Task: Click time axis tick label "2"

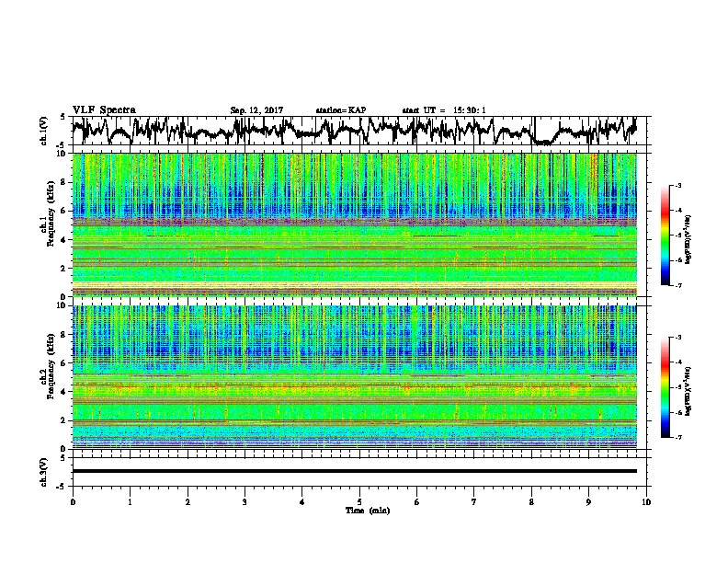Action: pyautogui.click(x=188, y=502)
